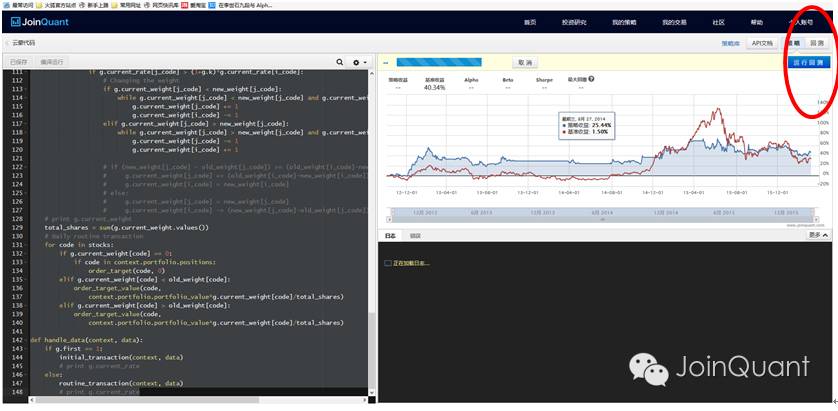The width and height of the screenshot is (838, 411).
Task: Open the 我的策略 nav item
Action: coord(624,22)
